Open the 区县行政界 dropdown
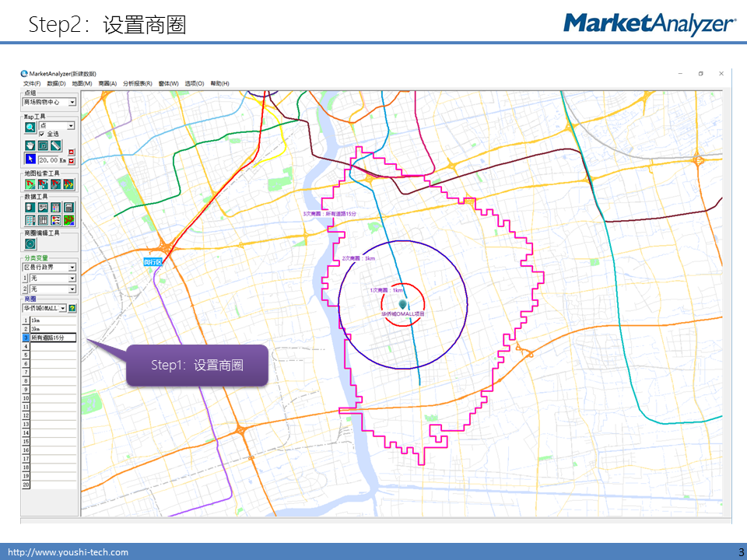The image size is (747, 560). point(72,267)
